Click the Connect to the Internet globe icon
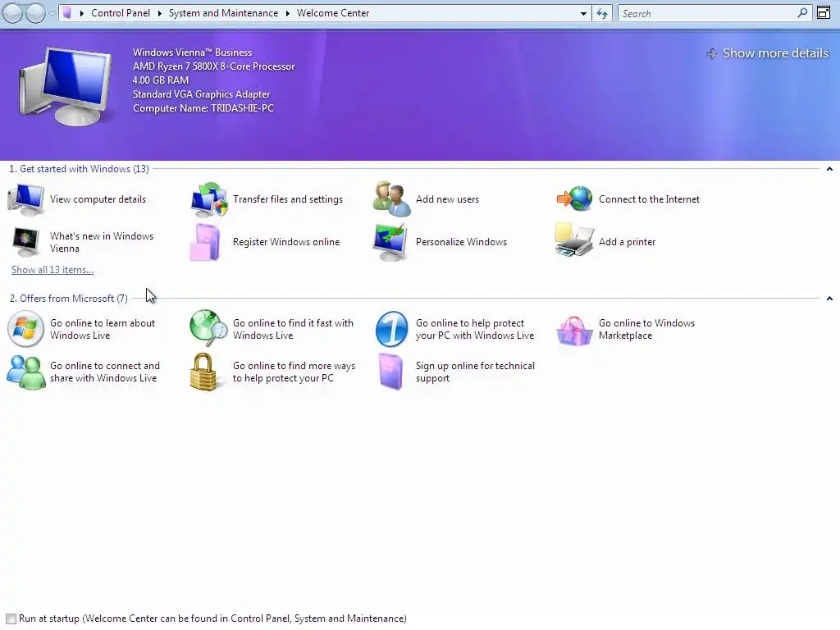Viewport: 840px width, 630px height. coord(575,199)
